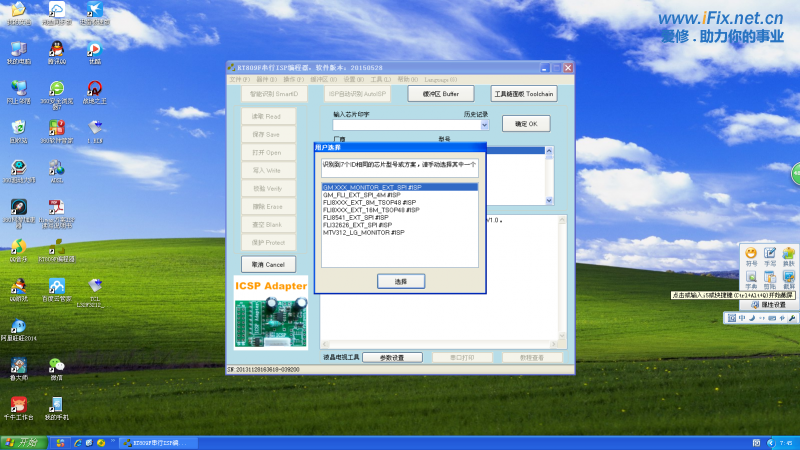Open the 回收站 recycle bin icon
The image size is (800, 450).
(19, 132)
